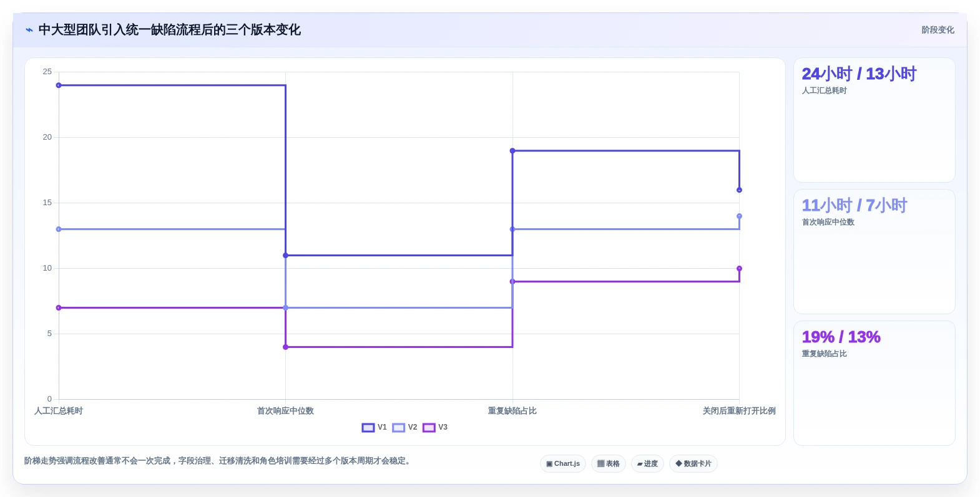The image size is (980, 497).
Task: Select the 24小时 / 13小时 stat value
Action: point(859,74)
